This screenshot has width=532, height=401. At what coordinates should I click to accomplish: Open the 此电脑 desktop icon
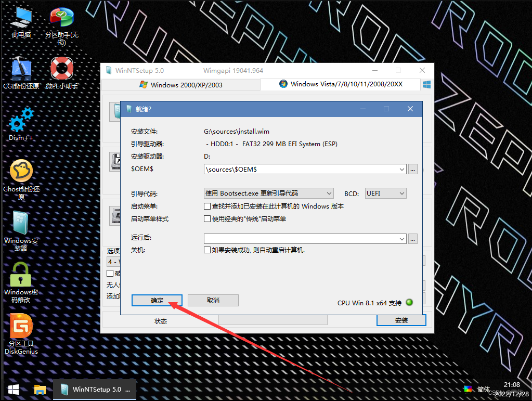21,22
